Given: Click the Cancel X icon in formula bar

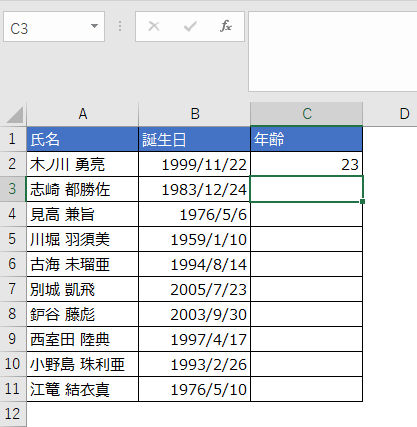Looking at the screenshot, I should point(154,26).
